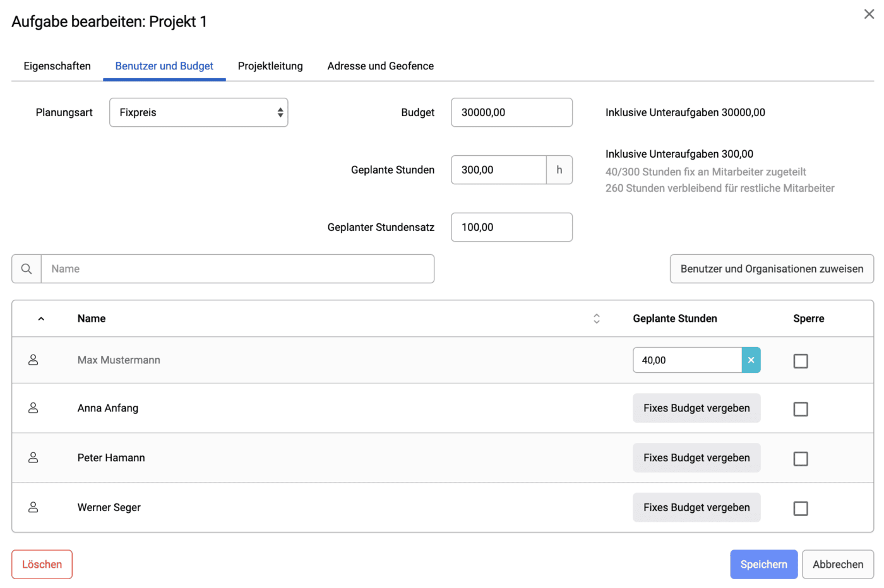This screenshot has width=884, height=588.
Task: Close the Aufgabe bearbeiten dialog
Action: [x=869, y=14]
